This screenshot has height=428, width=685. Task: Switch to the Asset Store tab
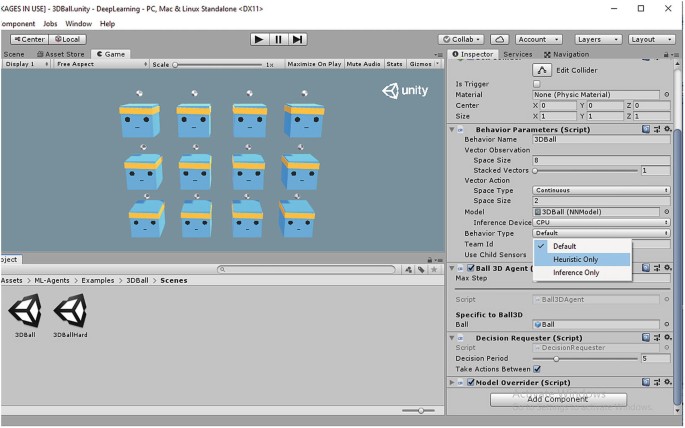[x=61, y=54]
